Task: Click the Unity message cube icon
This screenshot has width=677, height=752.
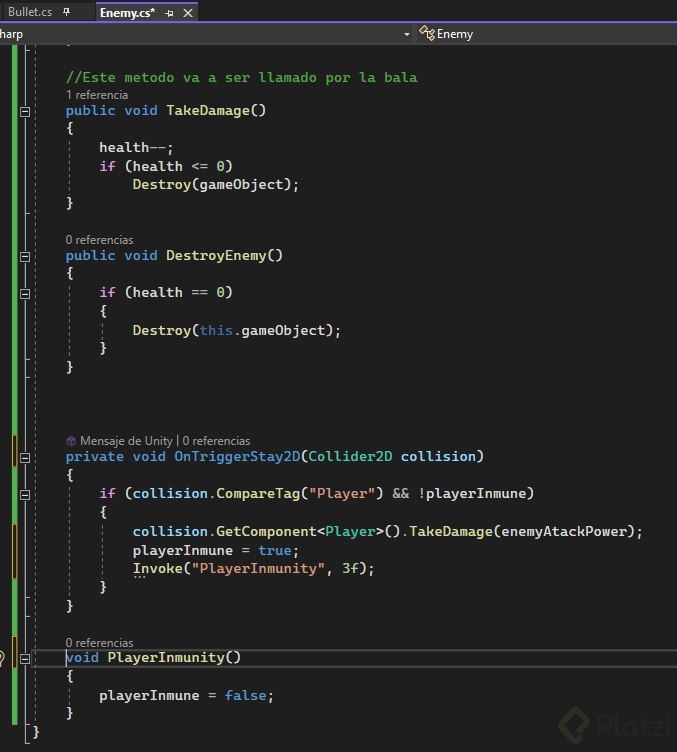Action: click(x=71, y=441)
